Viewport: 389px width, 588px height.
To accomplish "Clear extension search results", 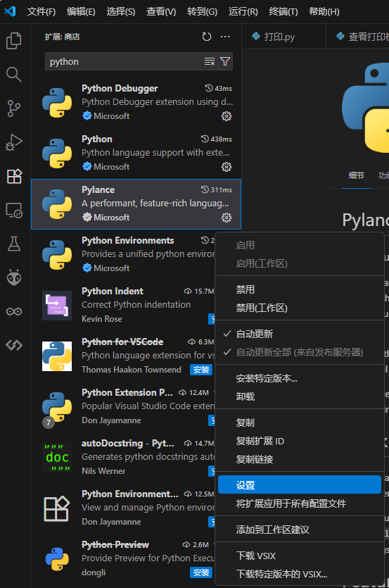I will 210,61.
